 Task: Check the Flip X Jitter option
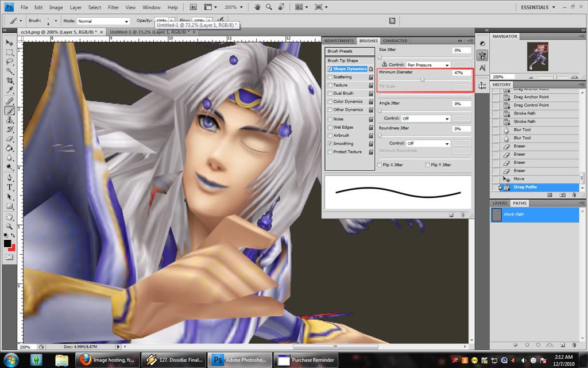point(380,165)
